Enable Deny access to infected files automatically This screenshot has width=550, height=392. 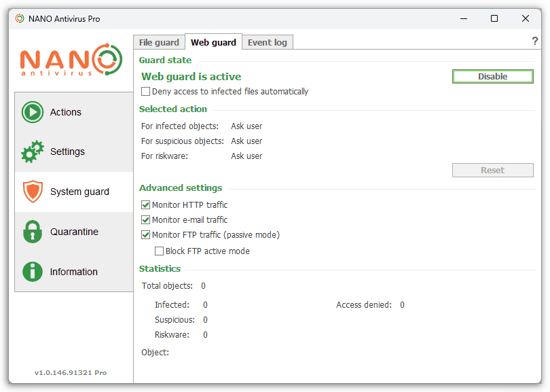tap(145, 92)
